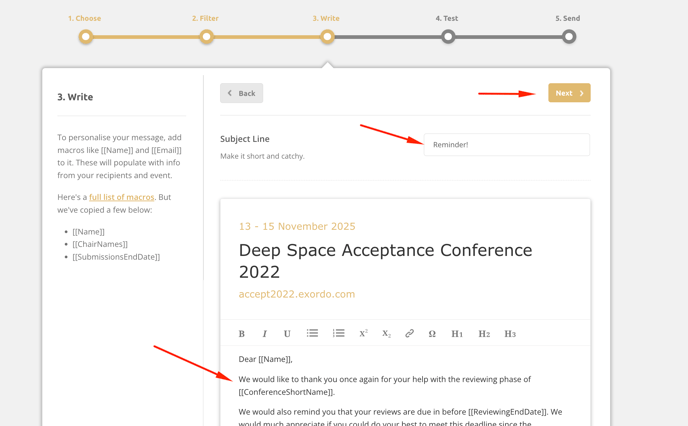Apply Heading 3 style

click(510, 334)
